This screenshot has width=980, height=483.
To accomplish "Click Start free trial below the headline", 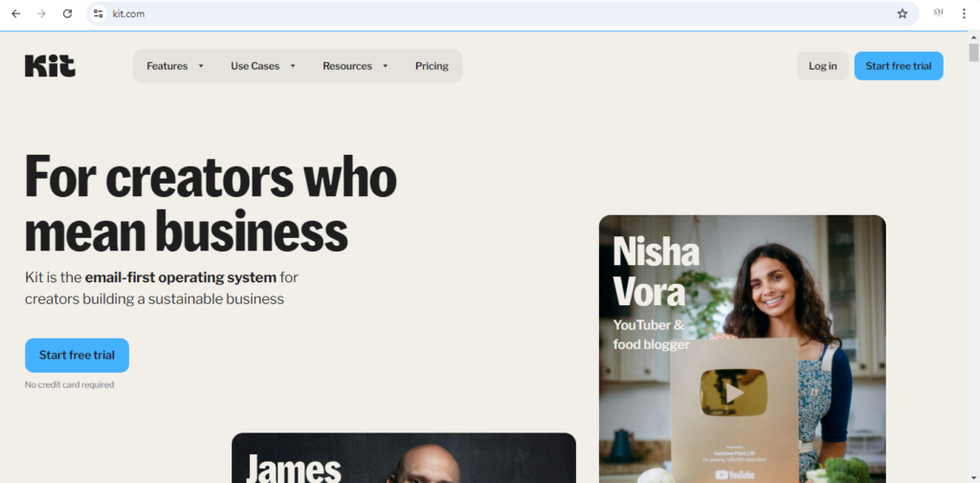I will click(x=77, y=355).
